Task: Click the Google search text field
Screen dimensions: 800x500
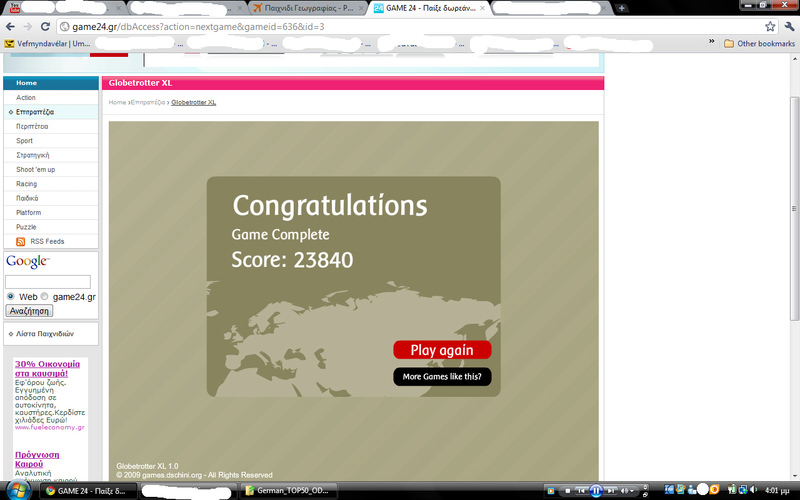Action: pos(48,282)
